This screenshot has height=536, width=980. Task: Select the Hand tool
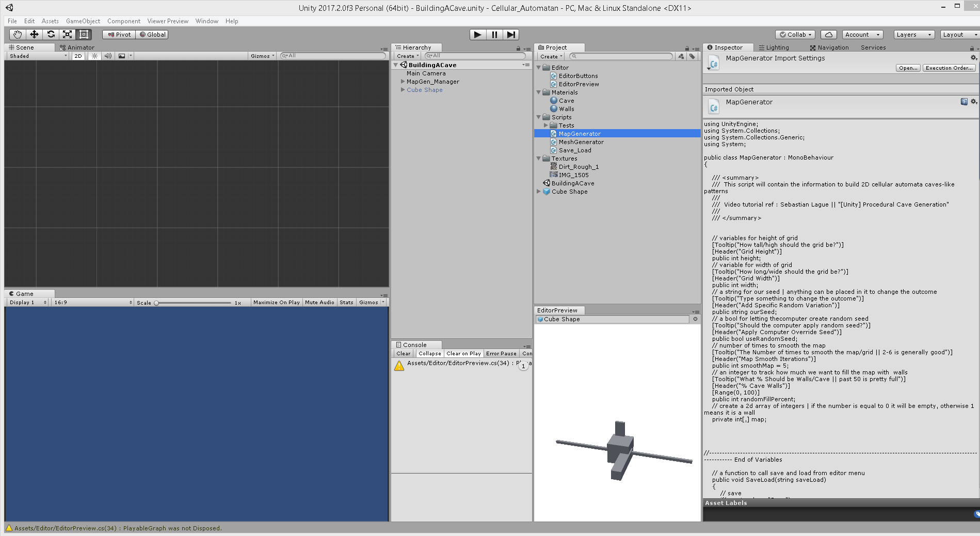coord(18,35)
